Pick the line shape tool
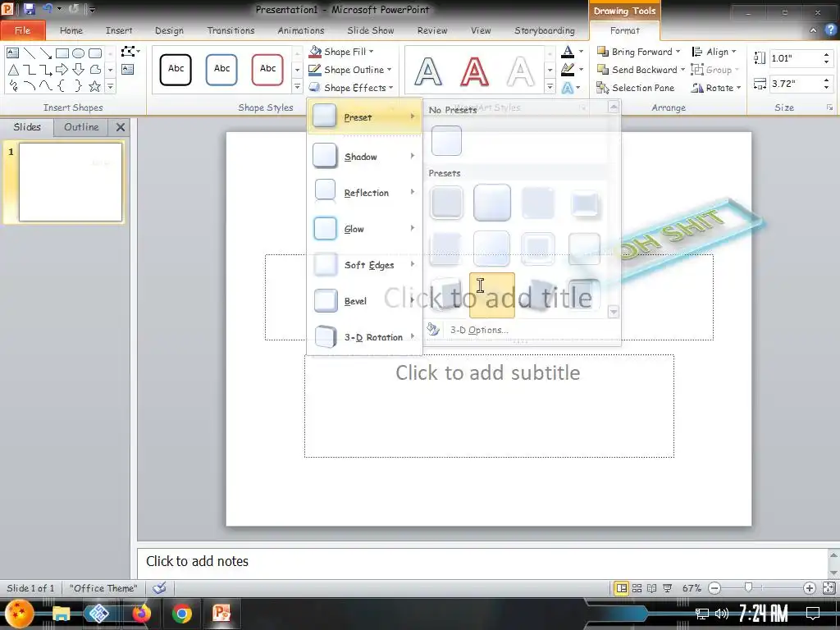 point(30,53)
